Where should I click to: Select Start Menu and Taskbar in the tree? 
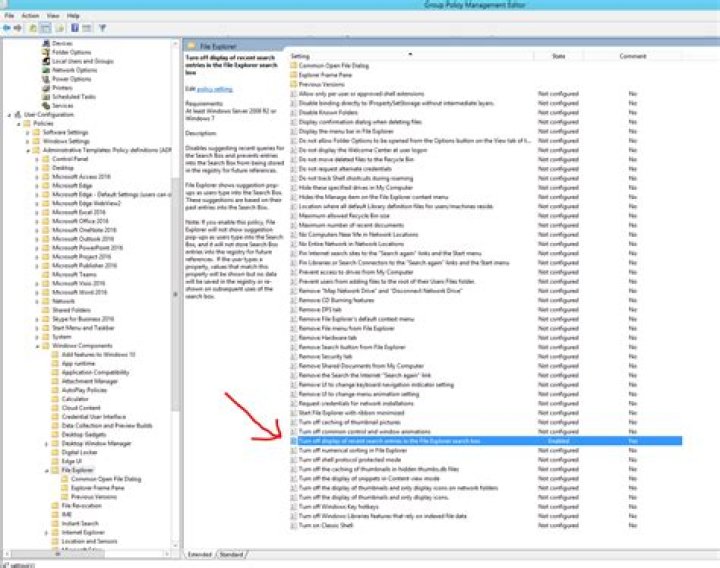click(x=83, y=328)
